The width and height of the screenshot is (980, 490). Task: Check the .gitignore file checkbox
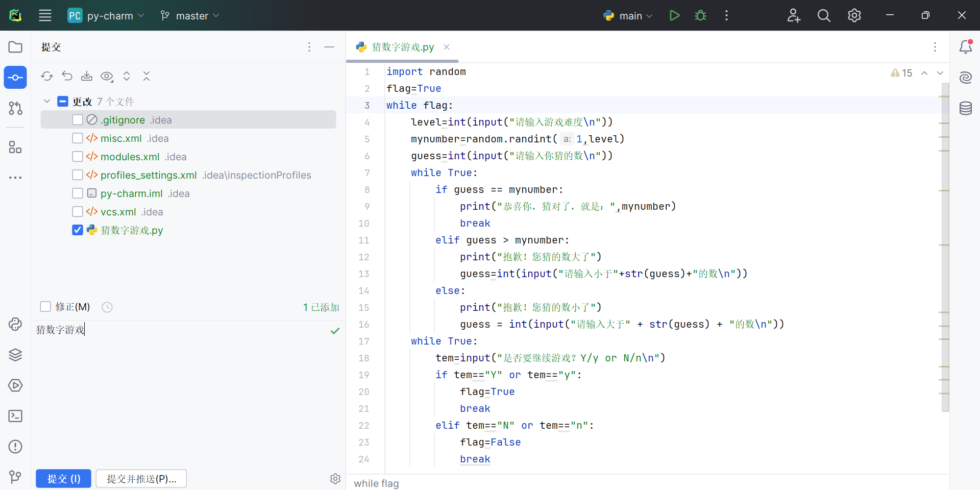tap(78, 120)
